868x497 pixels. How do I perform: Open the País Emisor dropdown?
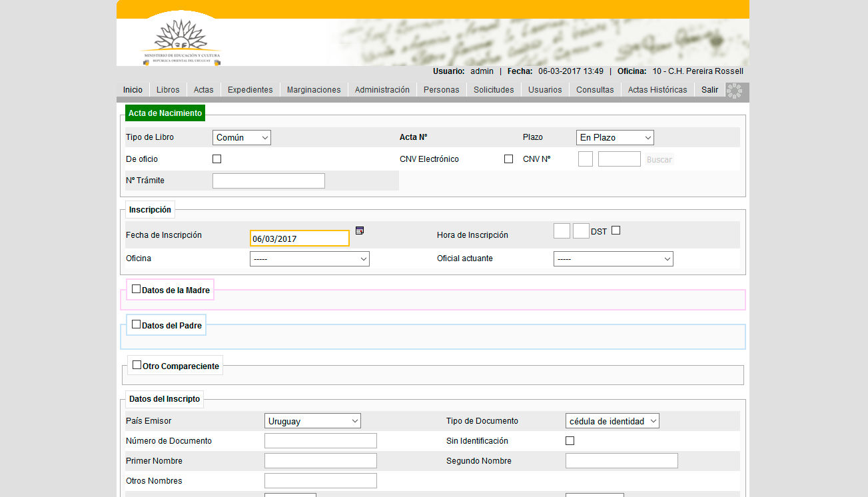(312, 421)
